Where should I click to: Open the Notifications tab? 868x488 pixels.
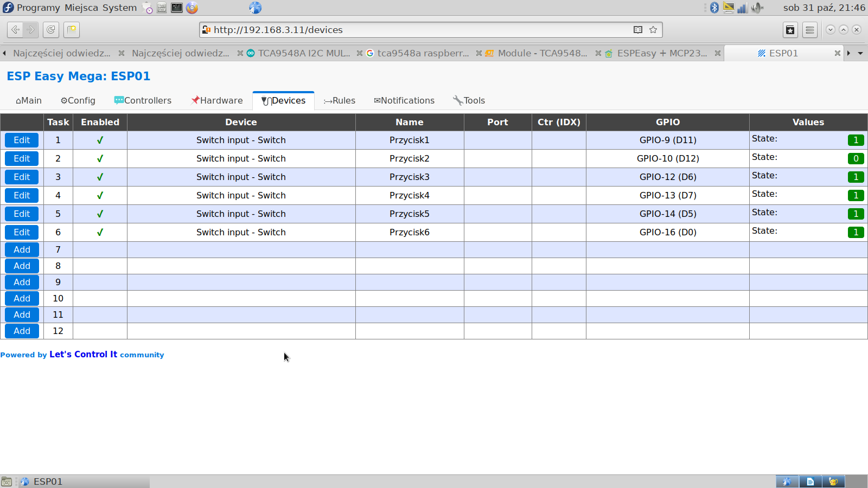point(404,100)
